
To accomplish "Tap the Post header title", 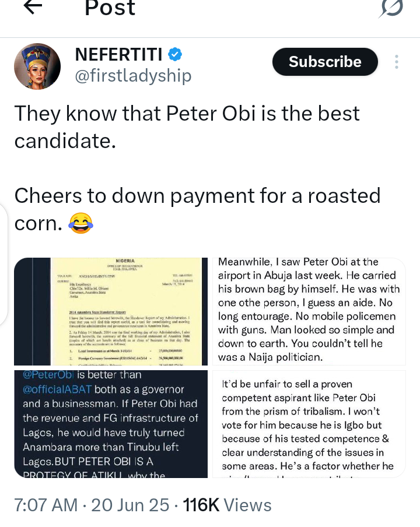I will 110,8.
